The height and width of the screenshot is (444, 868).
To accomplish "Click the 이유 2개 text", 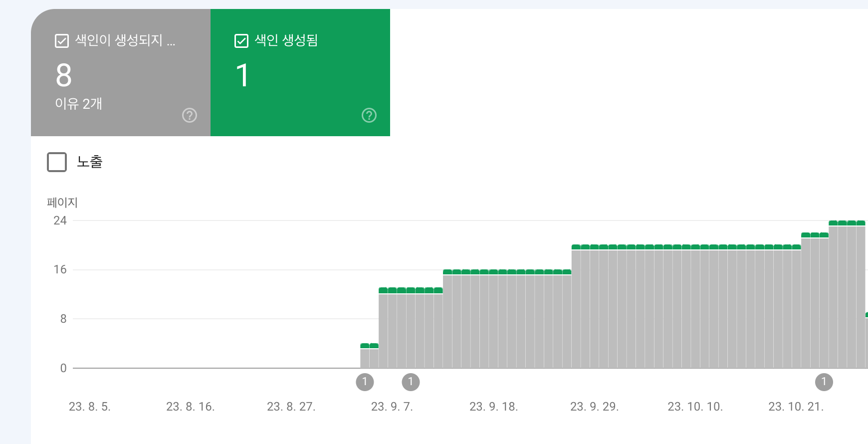I will click(78, 104).
